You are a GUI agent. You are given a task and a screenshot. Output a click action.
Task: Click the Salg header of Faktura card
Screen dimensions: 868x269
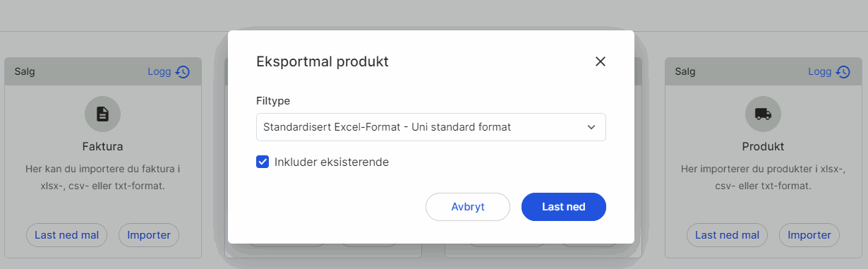[25, 71]
